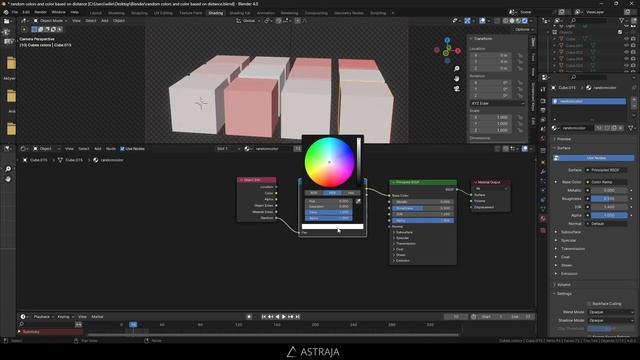Screen dimensions: 640x360
Task: Expand the Emission section in material properties
Action: (x=569, y=273)
